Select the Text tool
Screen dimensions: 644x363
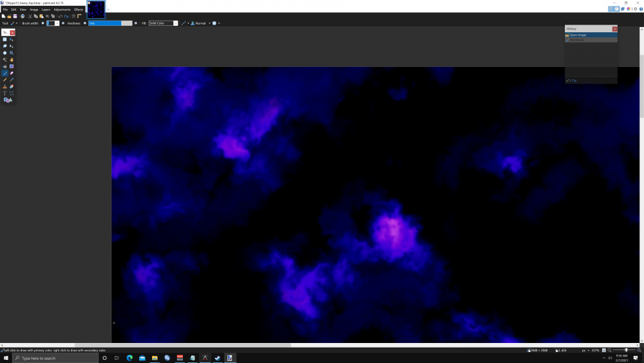[5, 93]
